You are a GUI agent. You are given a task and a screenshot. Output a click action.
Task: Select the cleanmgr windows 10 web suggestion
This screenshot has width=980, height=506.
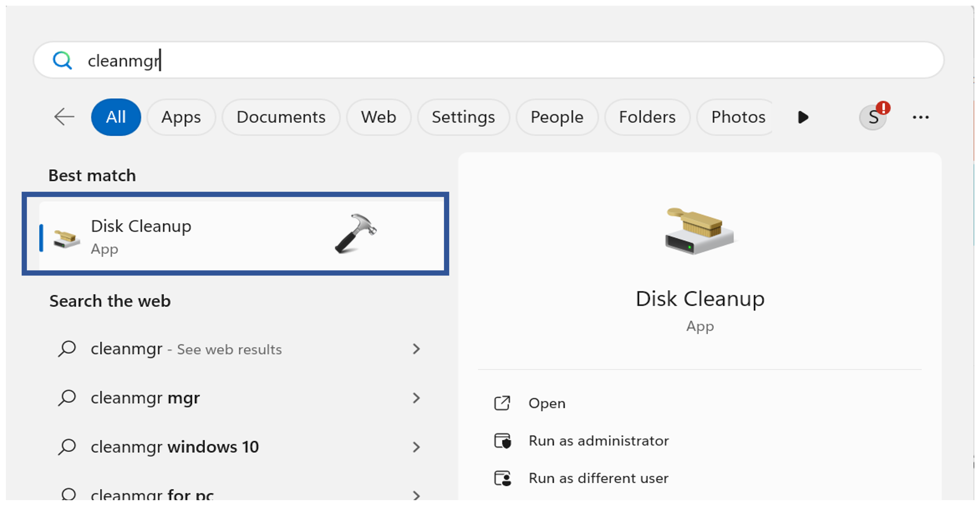coord(174,447)
